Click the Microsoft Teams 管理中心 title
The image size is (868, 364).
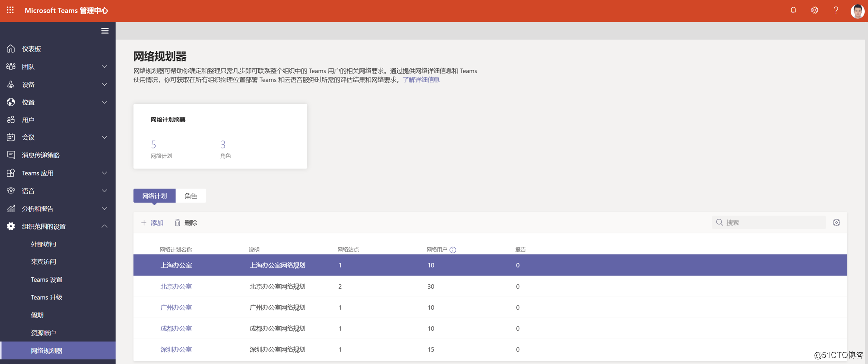pos(66,10)
